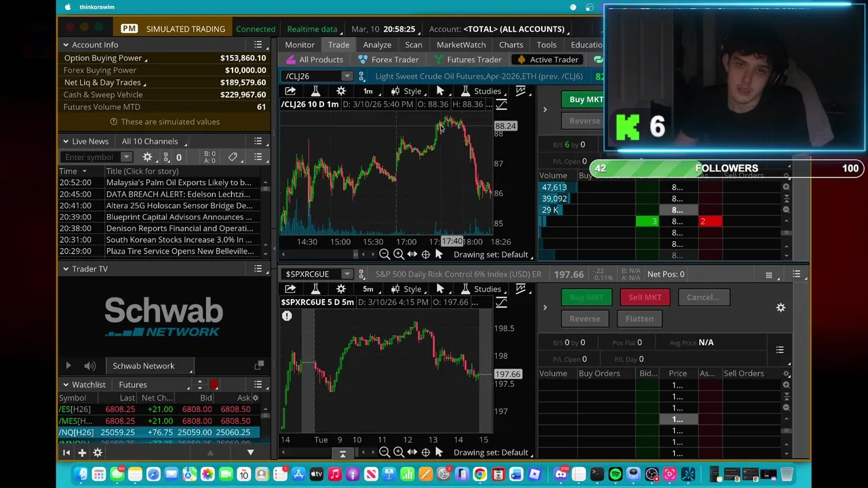Switch to the All Products sub-tab

click(x=314, y=60)
